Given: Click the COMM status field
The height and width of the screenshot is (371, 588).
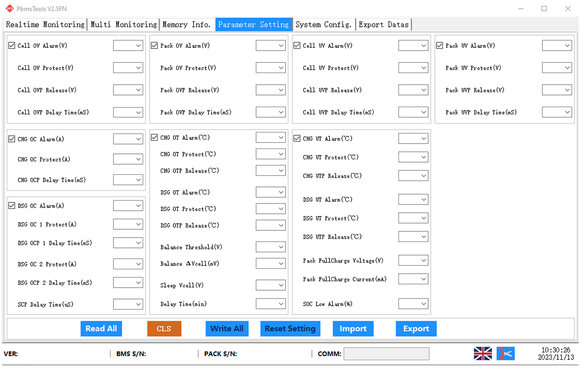Looking at the screenshot, I should (386, 354).
